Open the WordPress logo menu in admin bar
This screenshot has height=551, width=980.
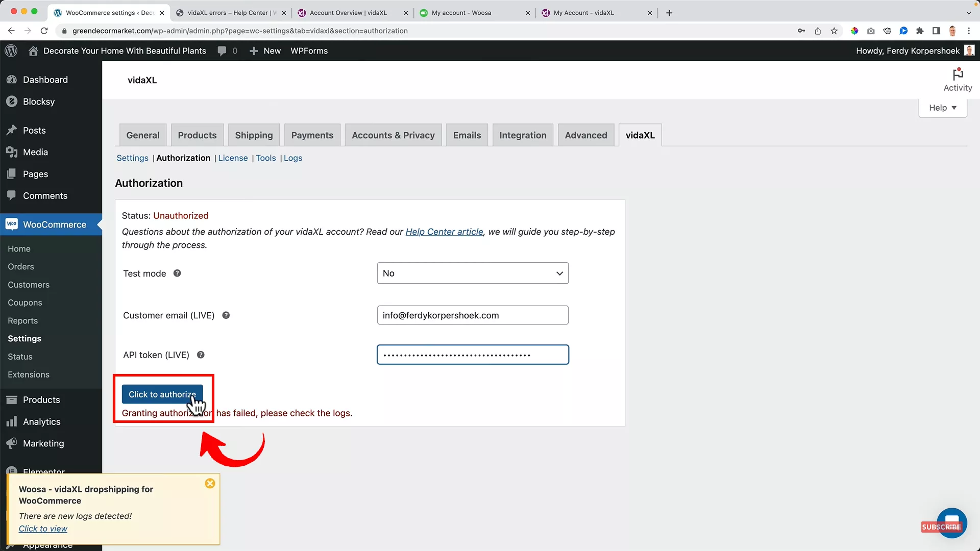pos(11,51)
